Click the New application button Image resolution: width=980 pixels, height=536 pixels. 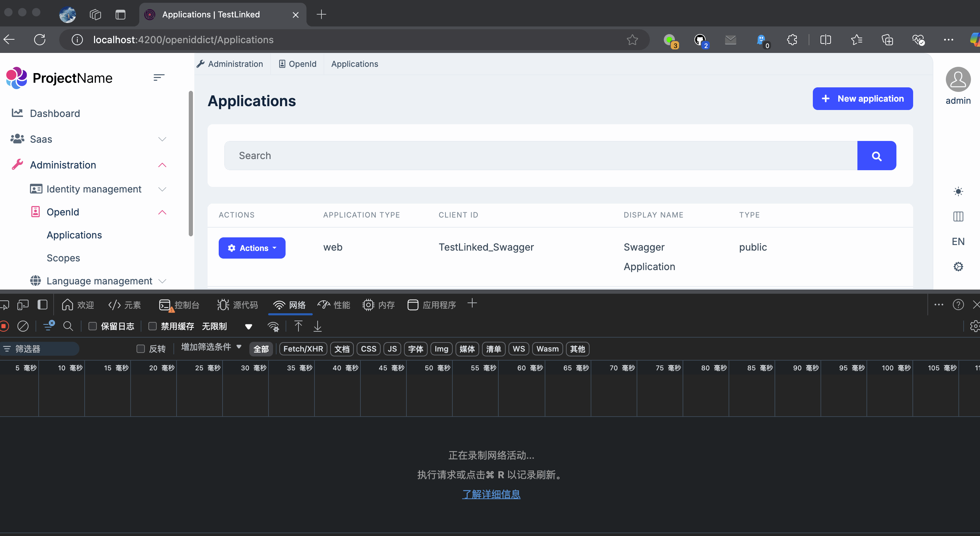coord(862,99)
